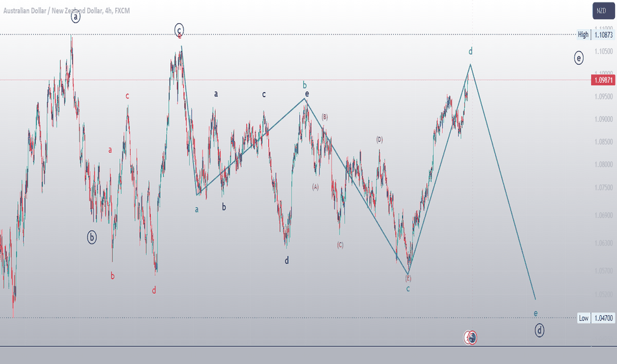Select the red 'd' wave label

154,290
